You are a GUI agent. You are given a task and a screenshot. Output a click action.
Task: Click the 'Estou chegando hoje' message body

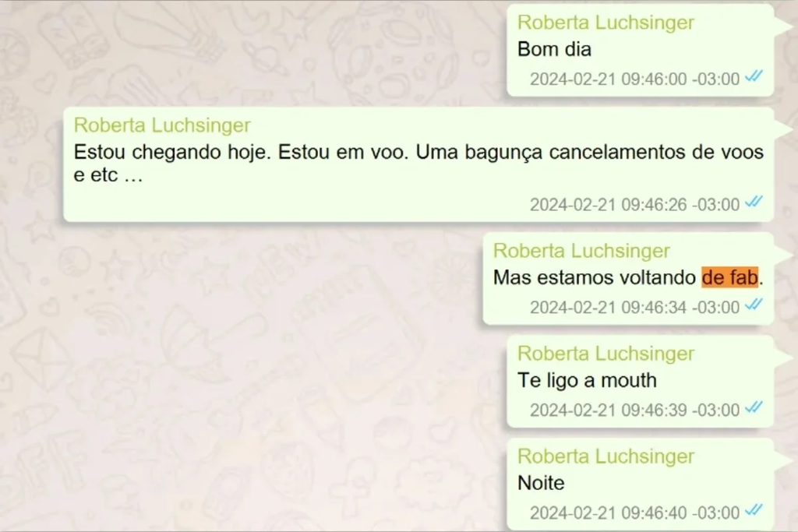tap(418, 164)
